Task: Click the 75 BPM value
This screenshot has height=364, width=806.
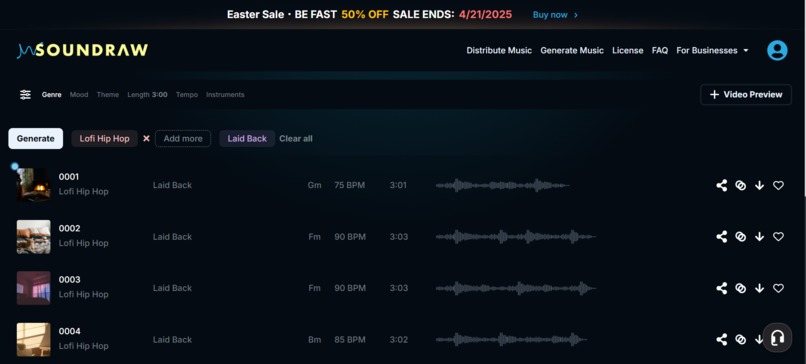Action: [350, 185]
